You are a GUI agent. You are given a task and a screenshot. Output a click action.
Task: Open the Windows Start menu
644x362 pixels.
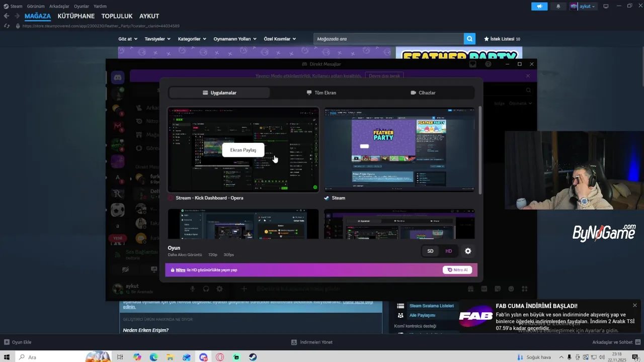(7, 357)
